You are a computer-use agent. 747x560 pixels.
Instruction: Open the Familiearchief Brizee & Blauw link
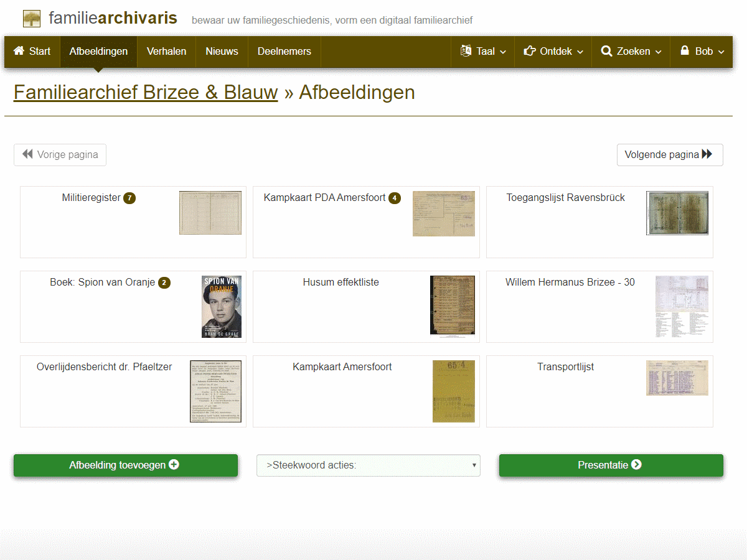coord(146,92)
